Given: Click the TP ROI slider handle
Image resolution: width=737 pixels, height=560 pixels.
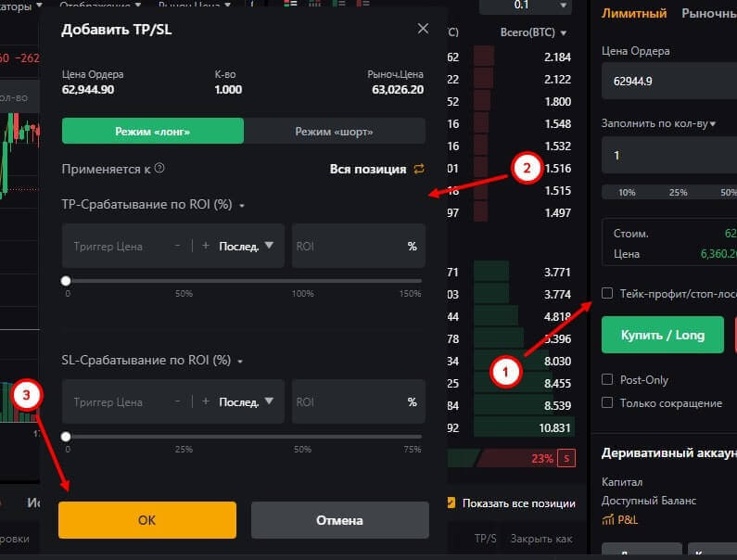Looking at the screenshot, I should pos(66,280).
